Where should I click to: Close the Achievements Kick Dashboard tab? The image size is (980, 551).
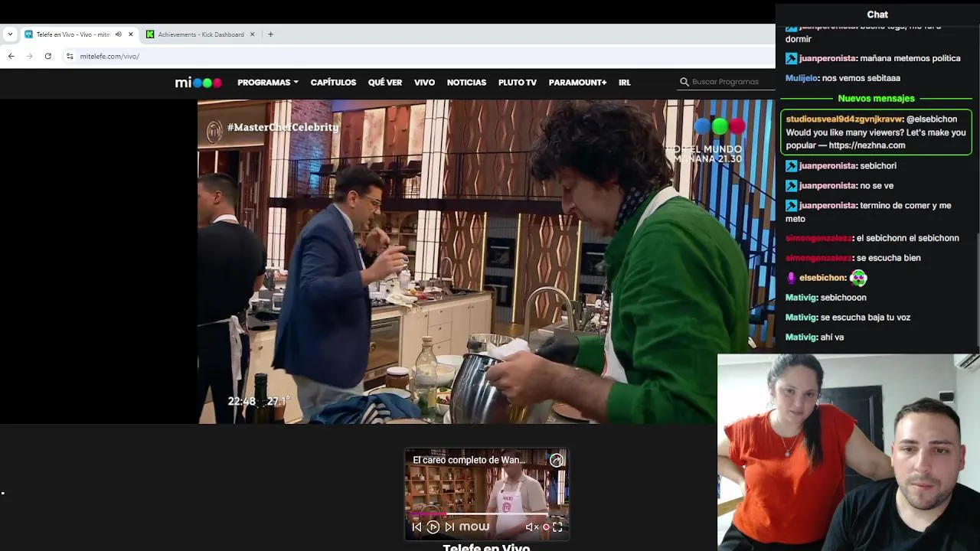click(x=252, y=34)
